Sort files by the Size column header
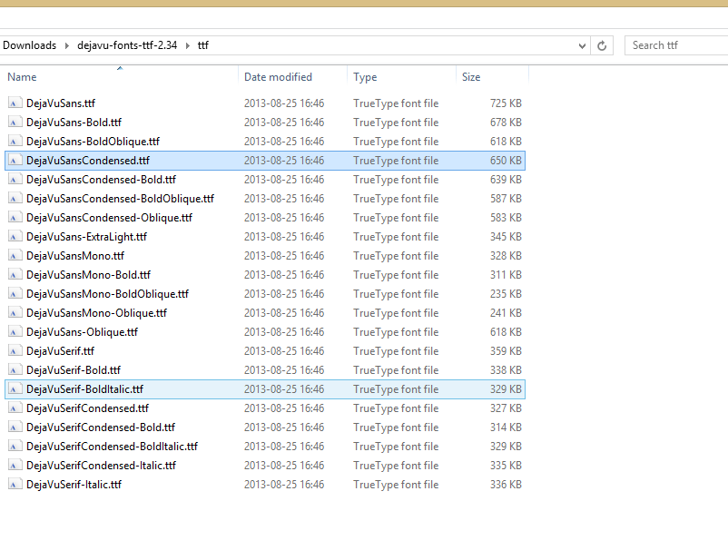 click(x=471, y=77)
